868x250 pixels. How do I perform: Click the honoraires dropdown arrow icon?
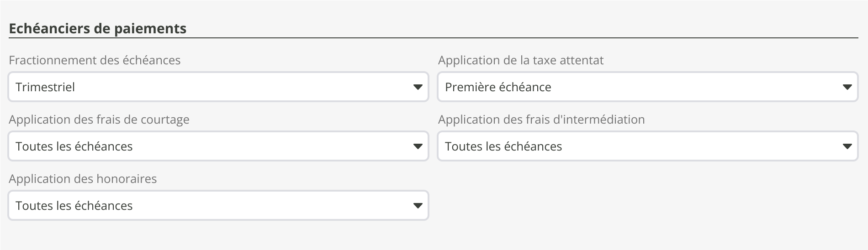pos(418,206)
